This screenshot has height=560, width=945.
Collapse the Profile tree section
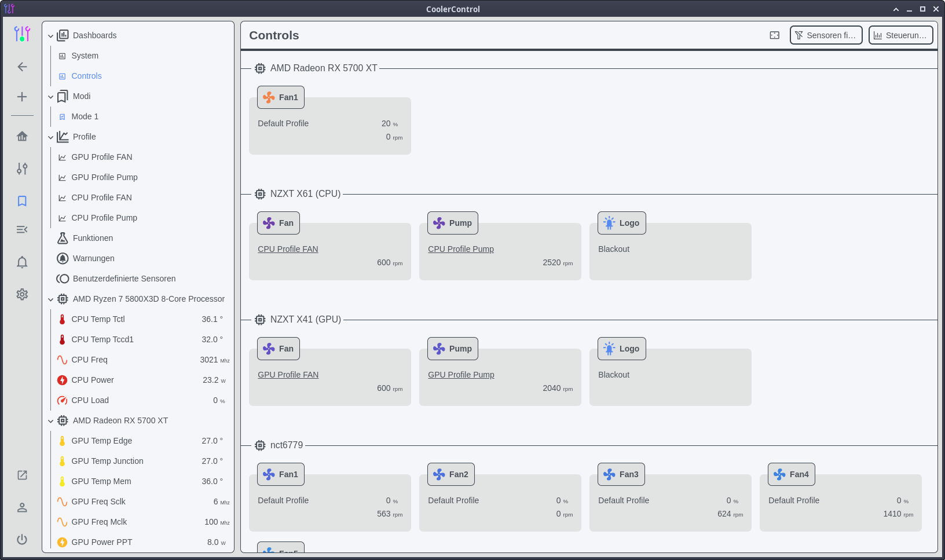[51, 137]
